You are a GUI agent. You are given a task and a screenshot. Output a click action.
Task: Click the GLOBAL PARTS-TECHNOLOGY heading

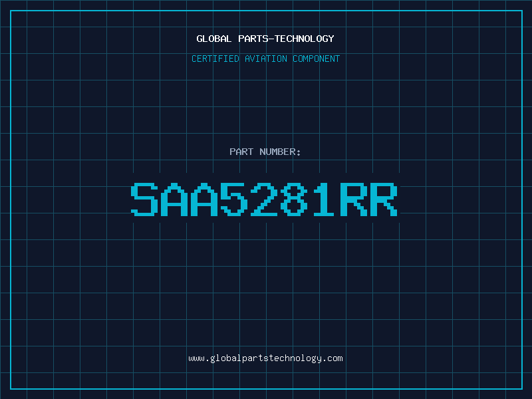(x=265, y=39)
